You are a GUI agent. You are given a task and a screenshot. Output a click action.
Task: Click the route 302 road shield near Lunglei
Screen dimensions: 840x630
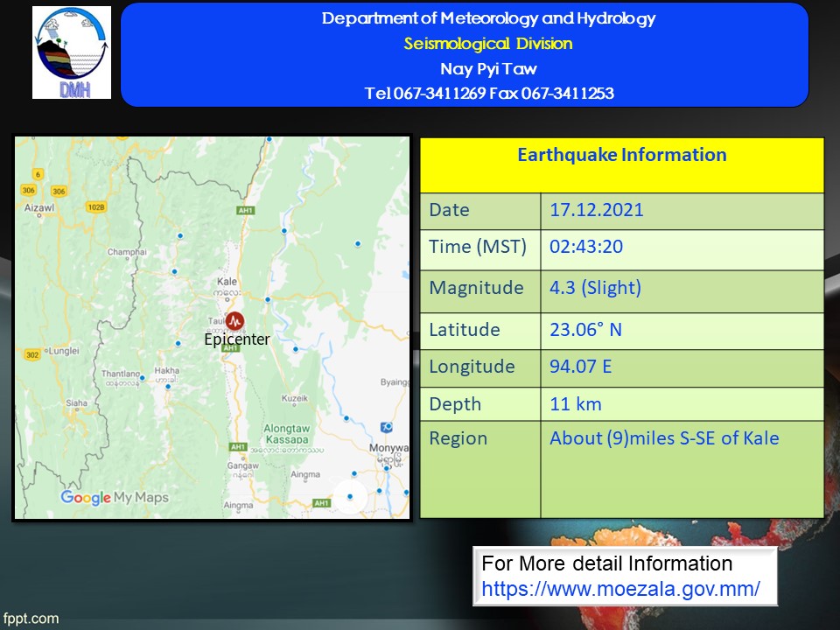tap(32, 354)
